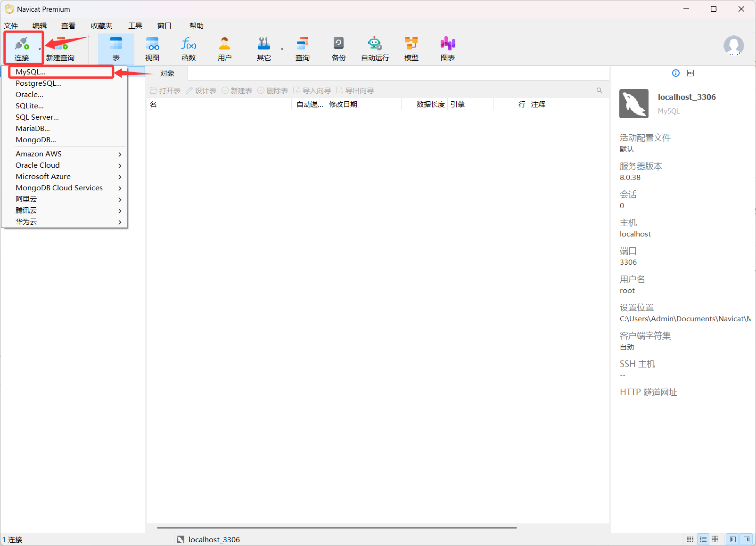Expand the 阿里云 submenu

65,199
